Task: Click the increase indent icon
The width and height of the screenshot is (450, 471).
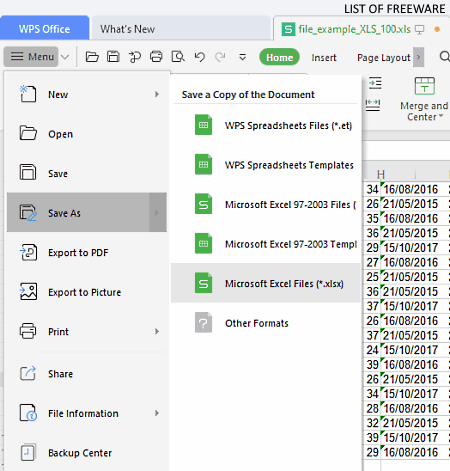Action: (x=375, y=83)
